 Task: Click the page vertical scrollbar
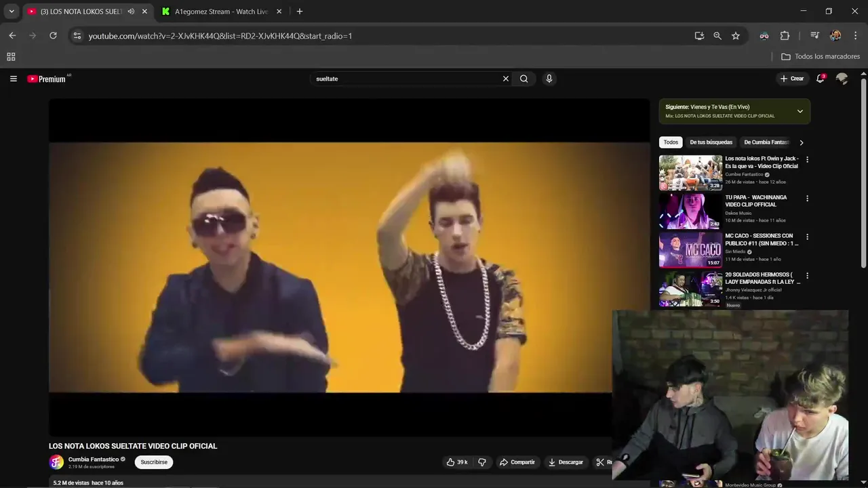tap(863, 173)
